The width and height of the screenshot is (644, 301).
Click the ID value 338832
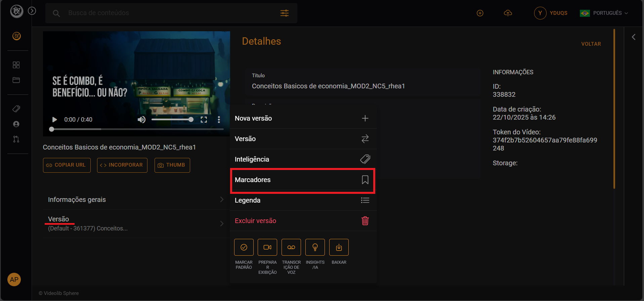(504, 95)
